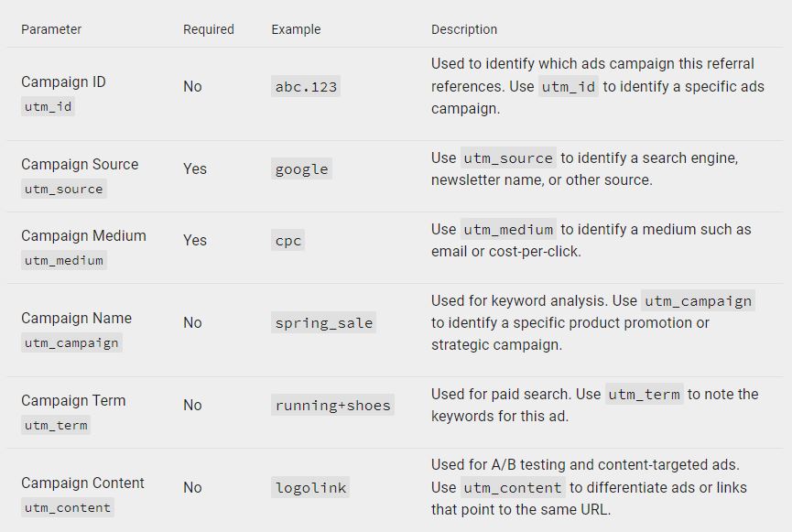The height and width of the screenshot is (532, 792).
Task: Click utm_content code beneath Campaign Content label
Action: (x=68, y=507)
